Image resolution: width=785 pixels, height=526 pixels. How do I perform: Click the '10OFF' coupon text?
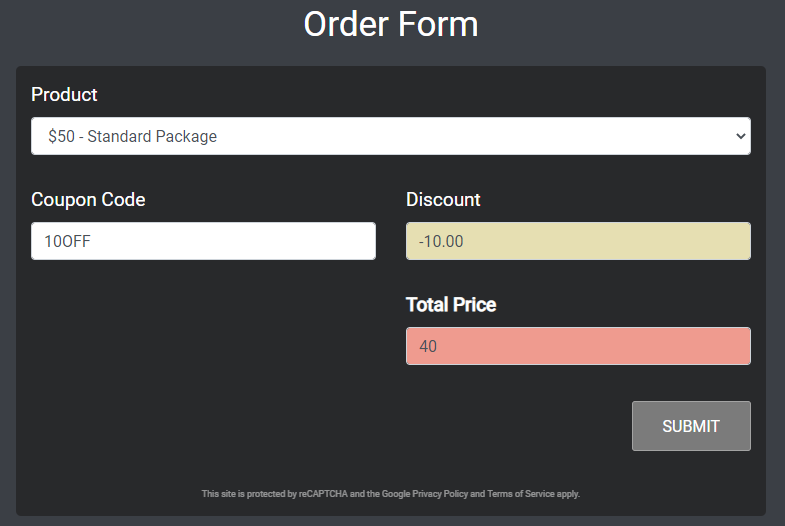[x=68, y=241]
